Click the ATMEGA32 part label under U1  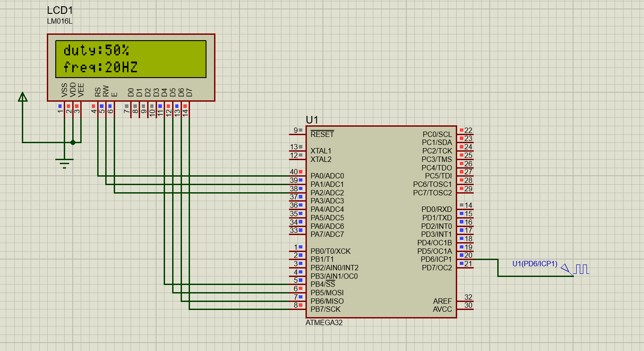point(323,323)
